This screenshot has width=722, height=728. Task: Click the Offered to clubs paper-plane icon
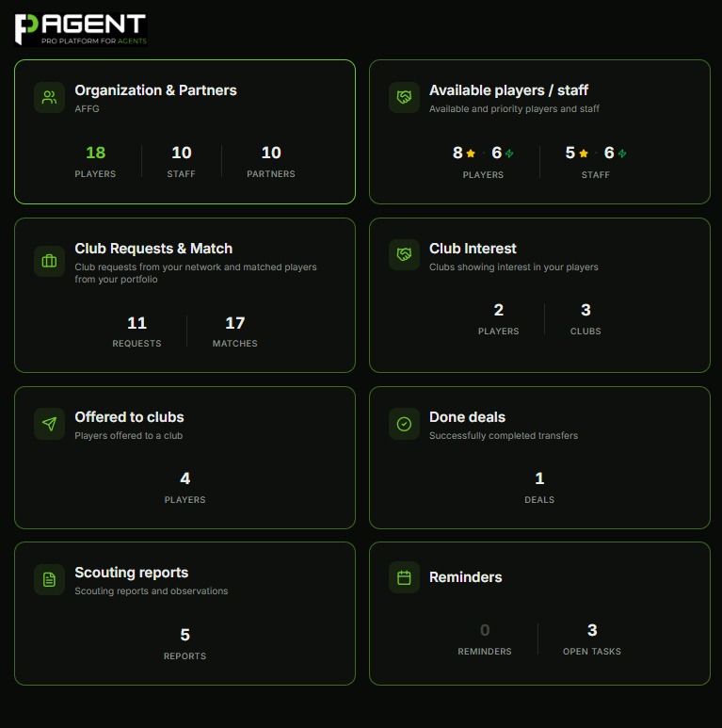pos(49,424)
